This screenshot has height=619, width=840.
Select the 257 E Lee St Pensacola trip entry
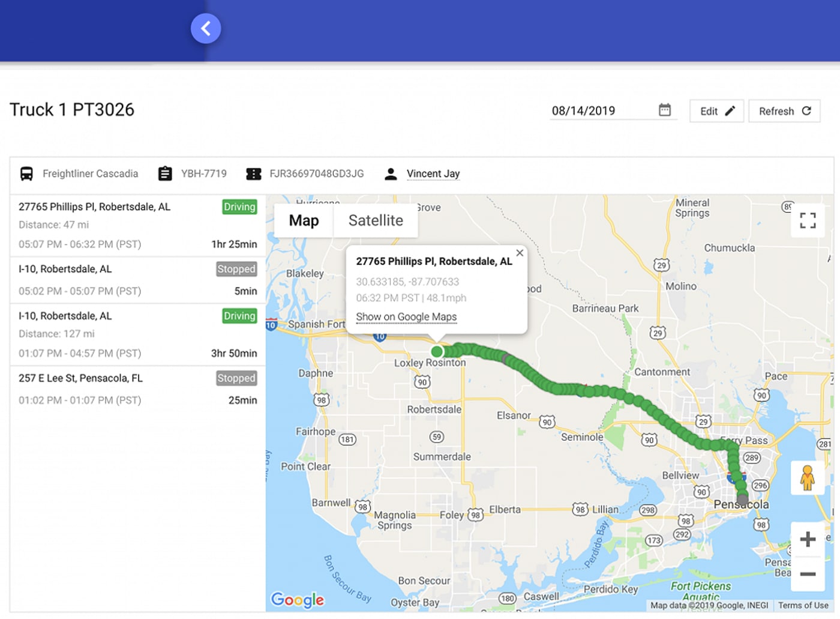137,389
